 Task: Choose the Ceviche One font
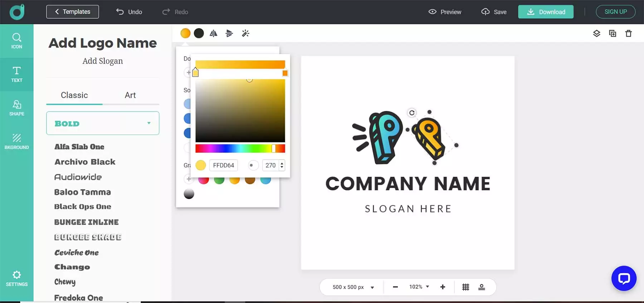[77, 253]
